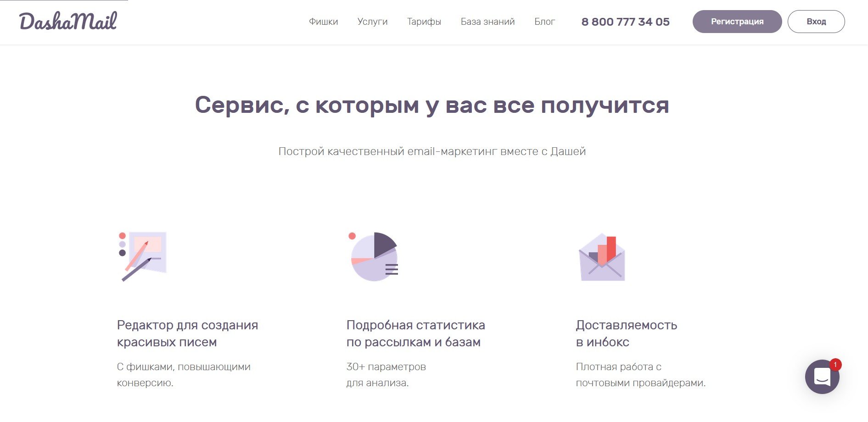868x422 pixels.
Task: Click the letter editor pencil illustration
Action: pos(142,256)
